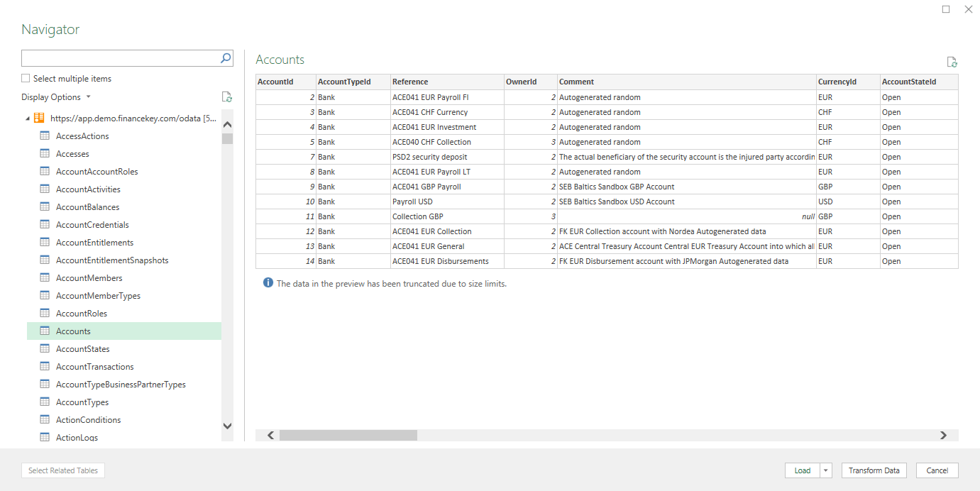The image size is (980, 491).
Task: Click the AccountTransactions table icon
Action: [45, 367]
